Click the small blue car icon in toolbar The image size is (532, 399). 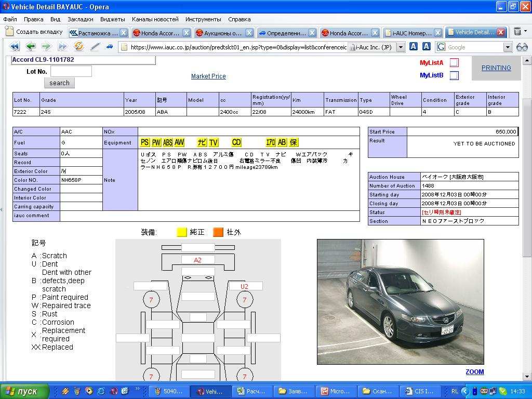(x=109, y=46)
